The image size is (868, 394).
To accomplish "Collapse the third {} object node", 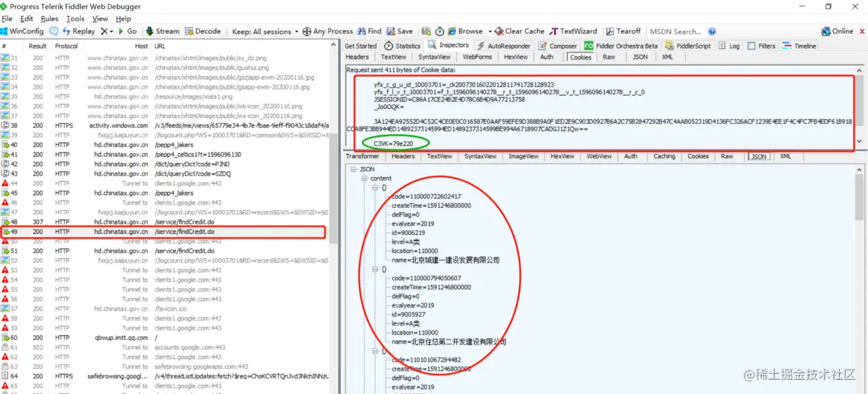I will tap(375, 351).
